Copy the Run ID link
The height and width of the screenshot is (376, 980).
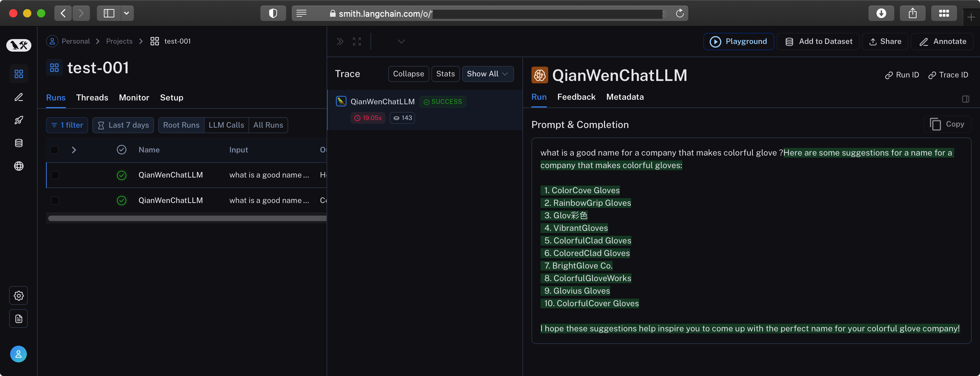[902, 75]
